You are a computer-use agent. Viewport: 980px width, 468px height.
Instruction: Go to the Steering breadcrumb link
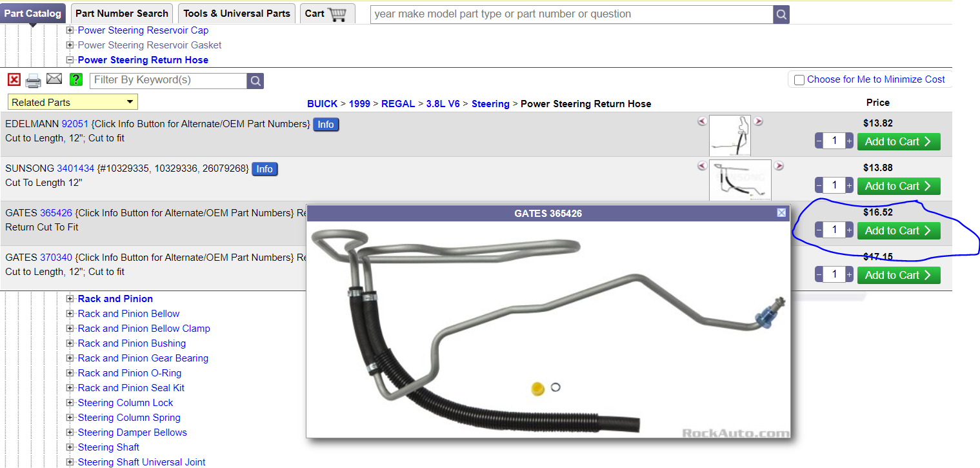490,104
